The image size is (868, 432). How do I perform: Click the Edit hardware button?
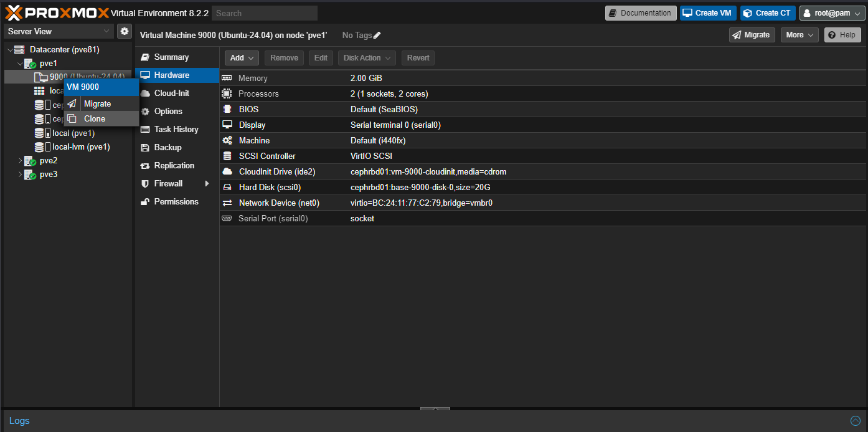tap(321, 58)
